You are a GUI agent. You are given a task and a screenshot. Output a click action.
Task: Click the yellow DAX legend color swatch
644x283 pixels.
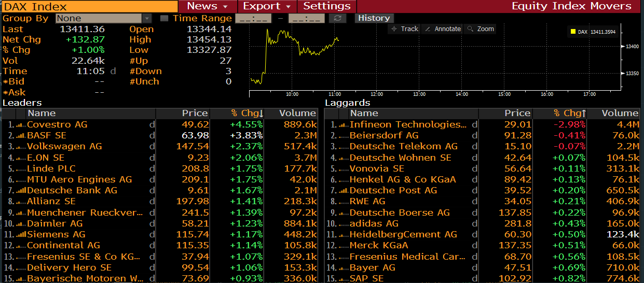(x=573, y=32)
